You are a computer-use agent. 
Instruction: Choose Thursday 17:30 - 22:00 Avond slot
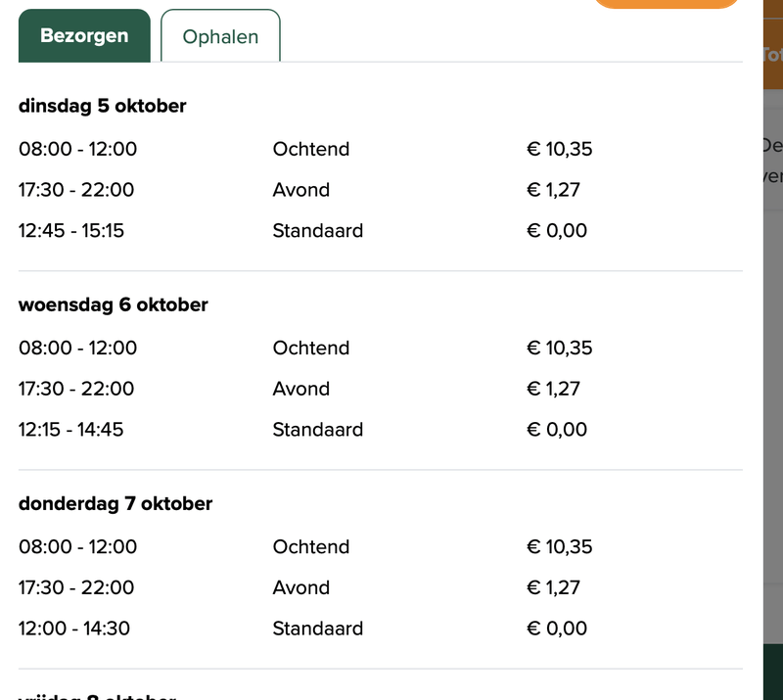point(76,588)
